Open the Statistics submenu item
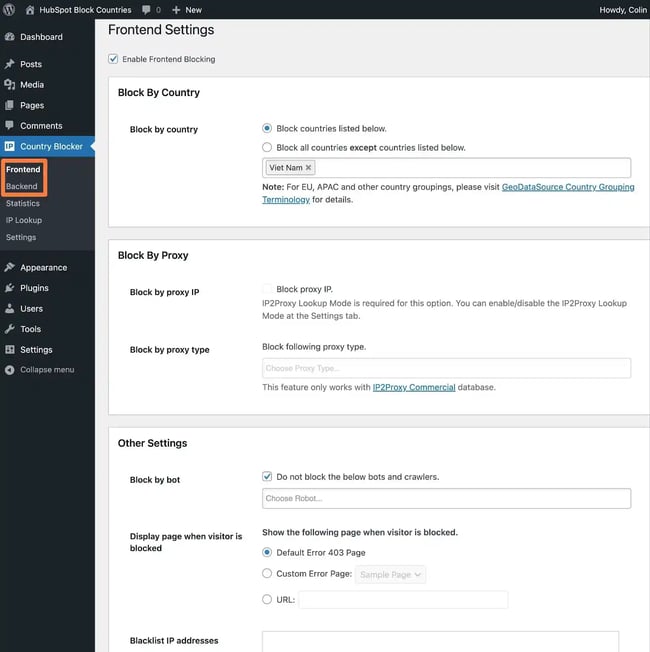This screenshot has width=650, height=652. point(23,203)
